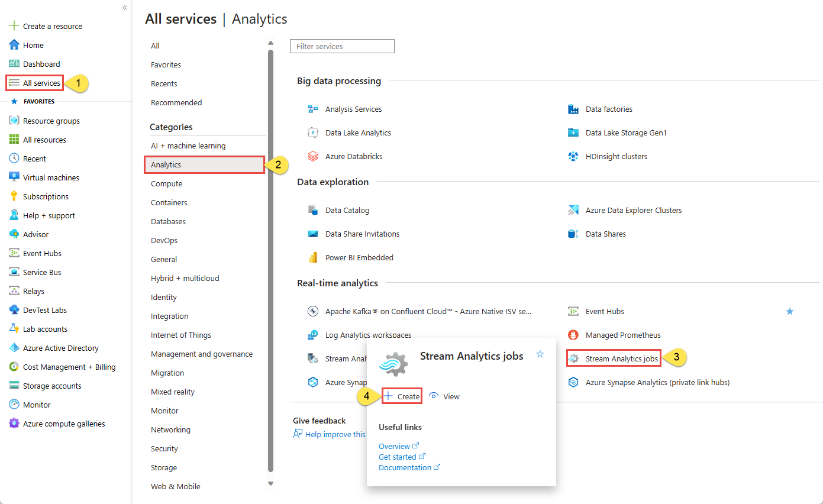Open the Log Analytics workspaces service
This screenshot has height=504, width=823.
click(x=368, y=335)
